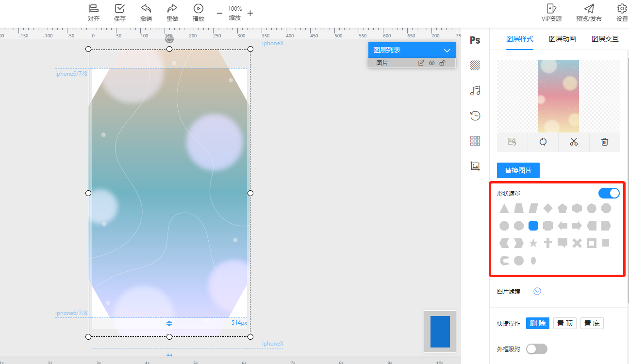
Task: Expand the 图片滤镜 filter section
Action: [537, 291]
